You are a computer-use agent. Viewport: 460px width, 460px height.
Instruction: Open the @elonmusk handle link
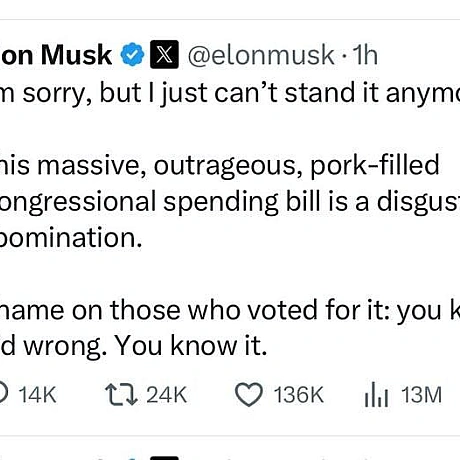pos(261,55)
